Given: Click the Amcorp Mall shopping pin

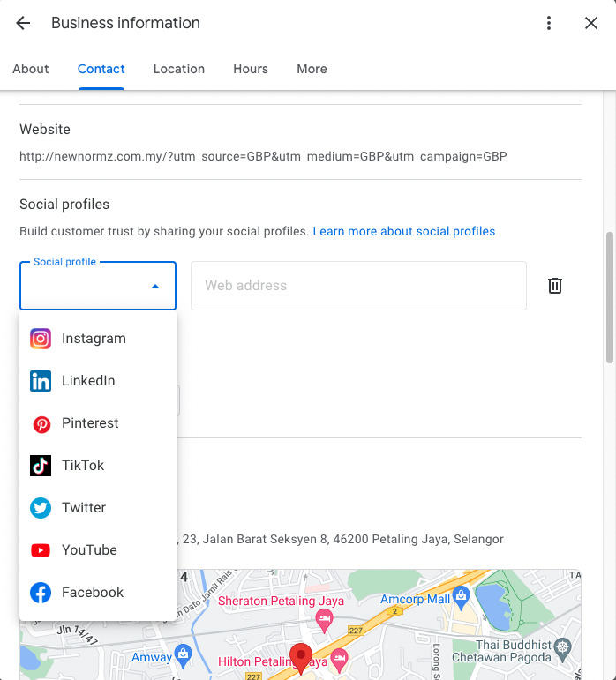Looking at the screenshot, I should [461, 597].
